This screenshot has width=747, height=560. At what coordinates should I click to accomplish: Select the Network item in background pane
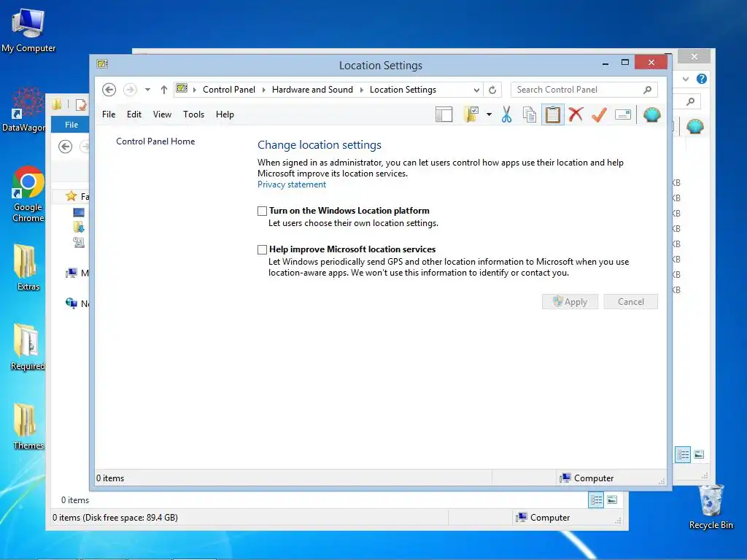tap(77, 303)
